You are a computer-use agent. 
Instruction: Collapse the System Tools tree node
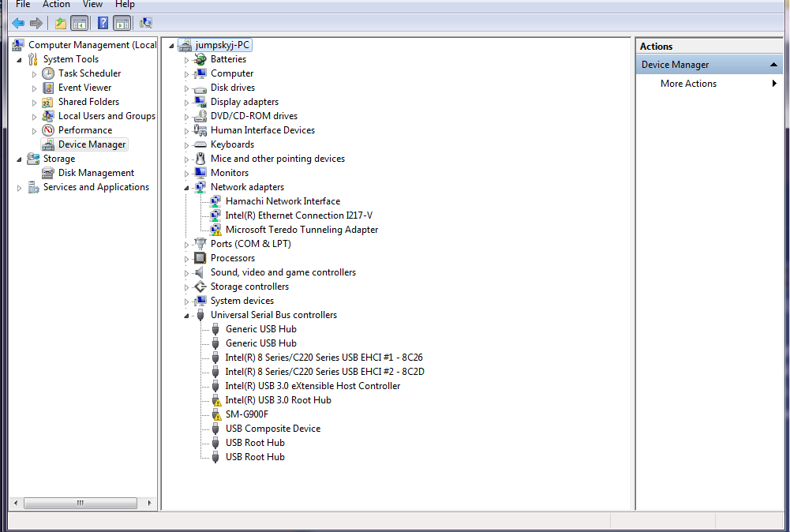coord(19,60)
